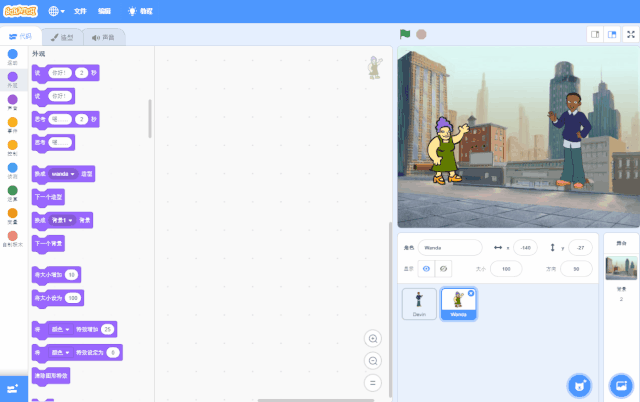Edit the sprite size field 100
640x402 pixels.
pyautogui.click(x=506, y=269)
